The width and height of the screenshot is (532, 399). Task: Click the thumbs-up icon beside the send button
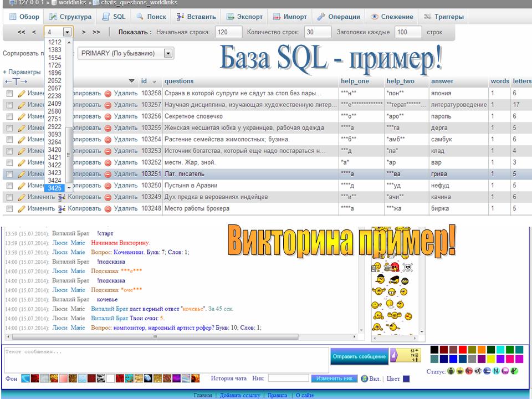coord(394,355)
